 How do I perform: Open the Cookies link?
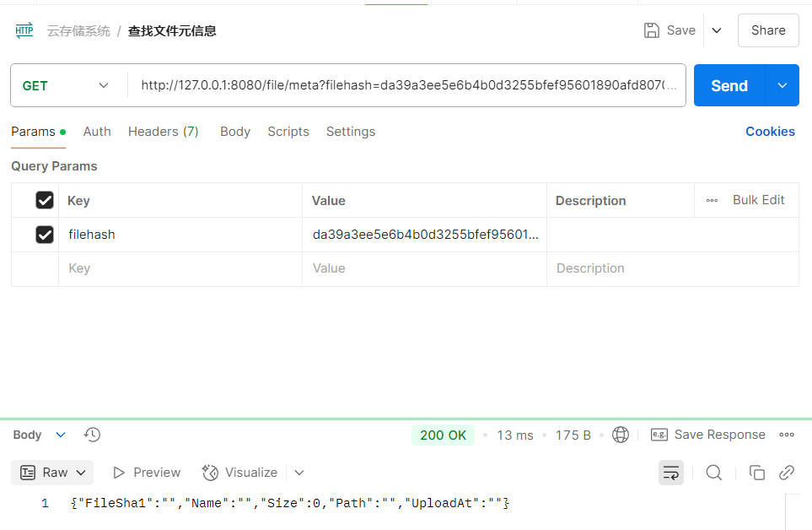(770, 132)
